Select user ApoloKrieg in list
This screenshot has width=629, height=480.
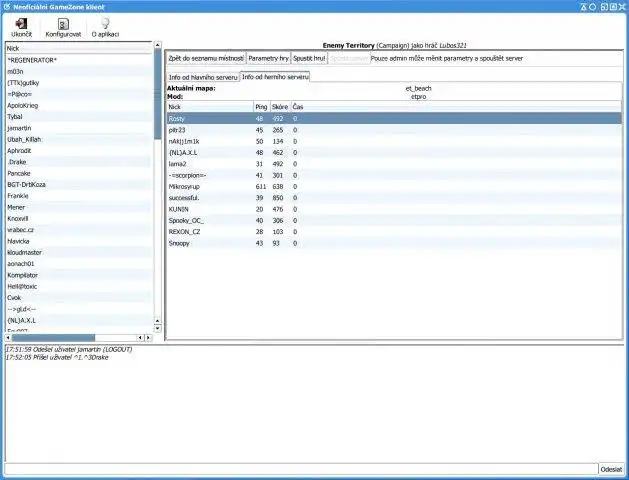point(79,105)
